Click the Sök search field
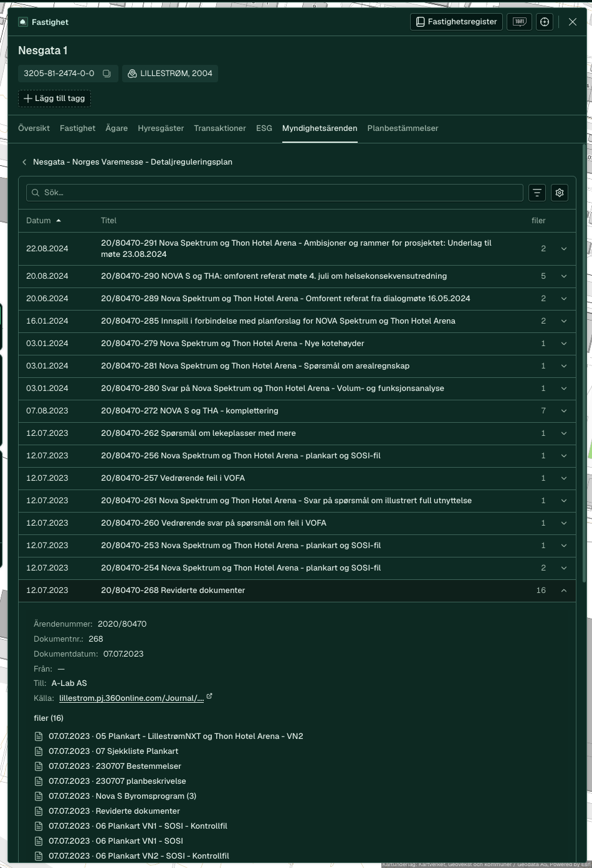This screenshot has width=592, height=868. pos(275,193)
